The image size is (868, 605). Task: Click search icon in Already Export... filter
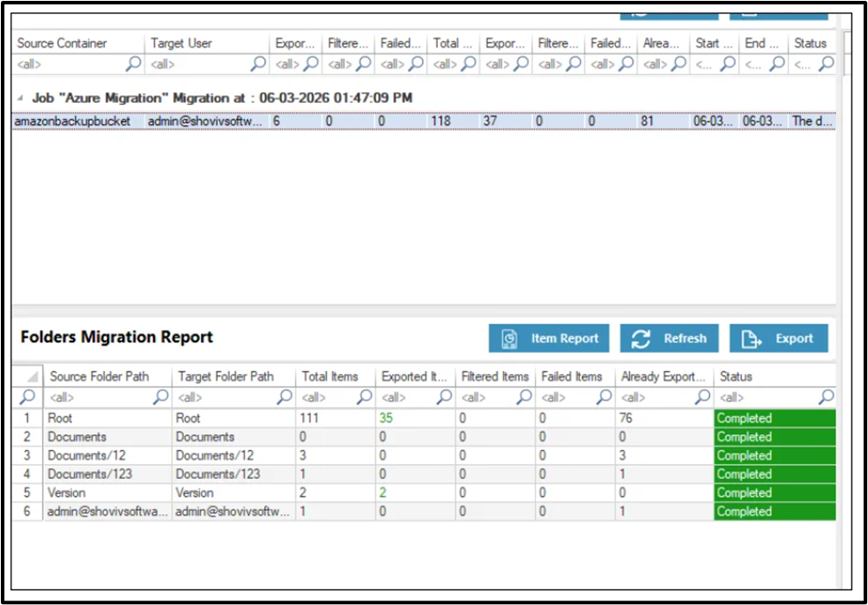pos(702,396)
